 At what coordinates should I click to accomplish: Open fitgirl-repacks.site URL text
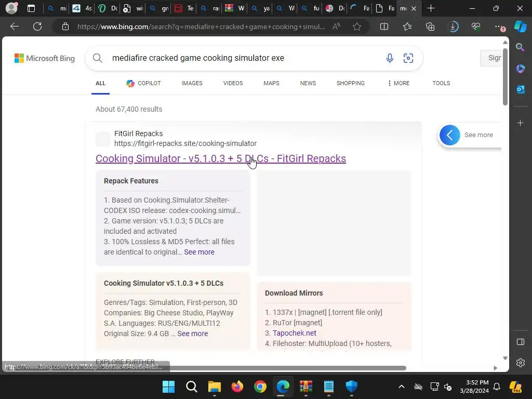(x=185, y=143)
